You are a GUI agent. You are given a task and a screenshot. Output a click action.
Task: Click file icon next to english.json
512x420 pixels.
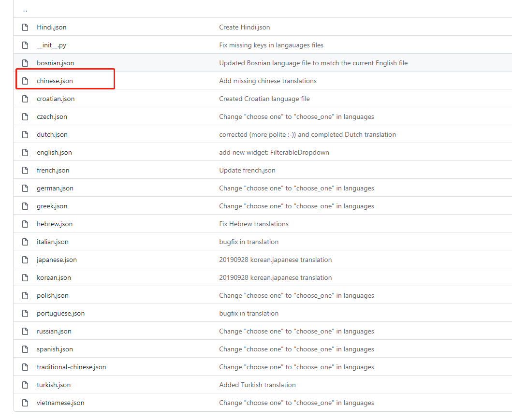click(25, 152)
